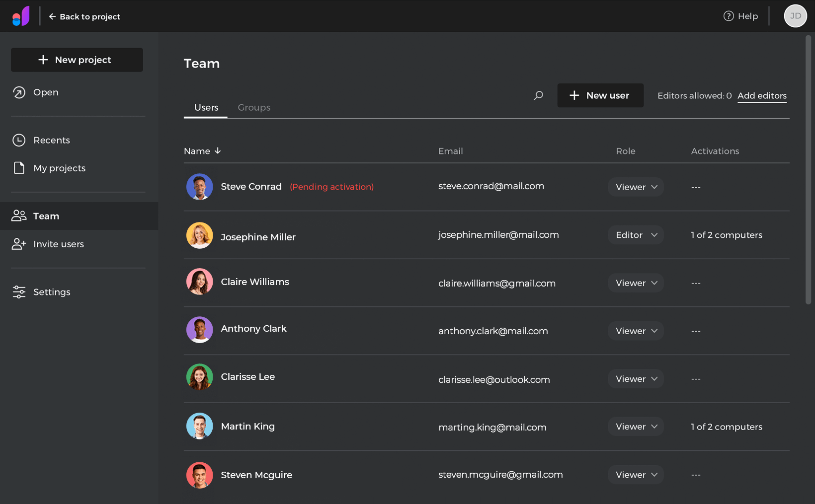
Task: Click email clarisse.lee@outlook.com
Action: point(494,379)
